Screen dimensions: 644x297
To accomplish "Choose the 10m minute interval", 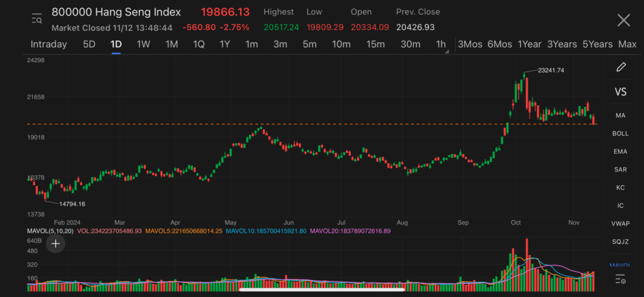I will tap(341, 45).
